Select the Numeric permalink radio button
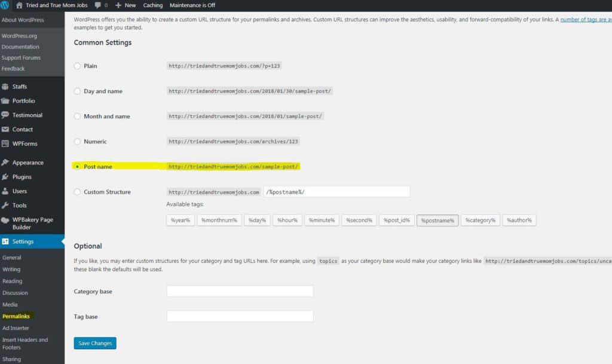Image resolution: width=612 pixels, height=364 pixels. (77, 141)
